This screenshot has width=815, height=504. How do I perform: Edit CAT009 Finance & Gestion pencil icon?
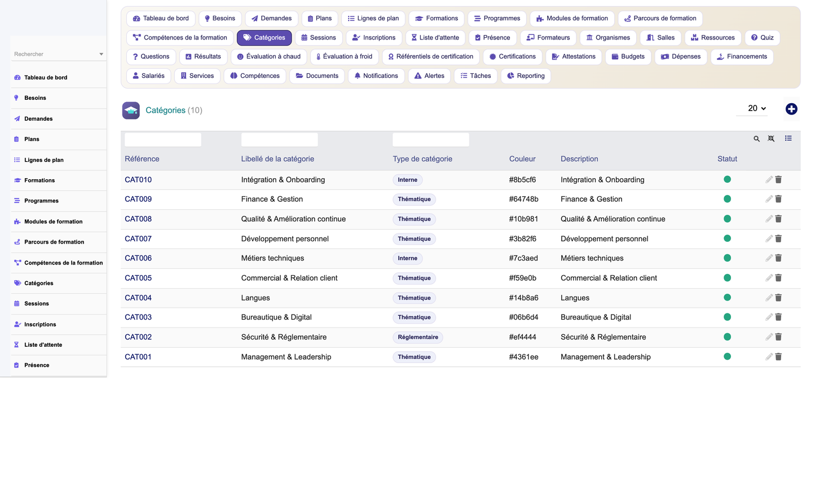pos(769,199)
